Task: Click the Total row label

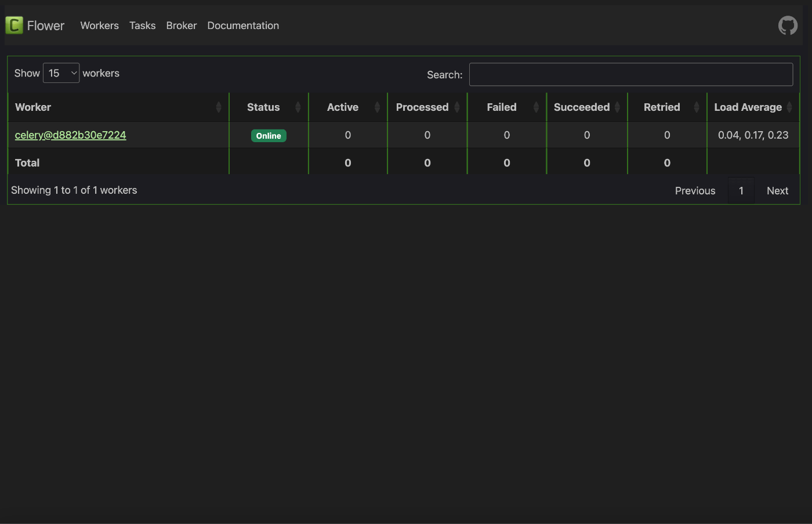Action: click(x=27, y=163)
